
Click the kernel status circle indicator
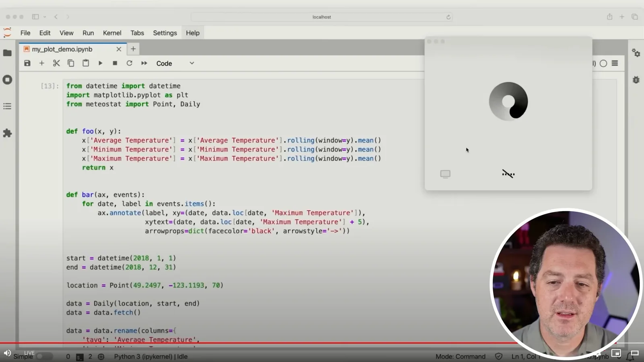click(603, 63)
